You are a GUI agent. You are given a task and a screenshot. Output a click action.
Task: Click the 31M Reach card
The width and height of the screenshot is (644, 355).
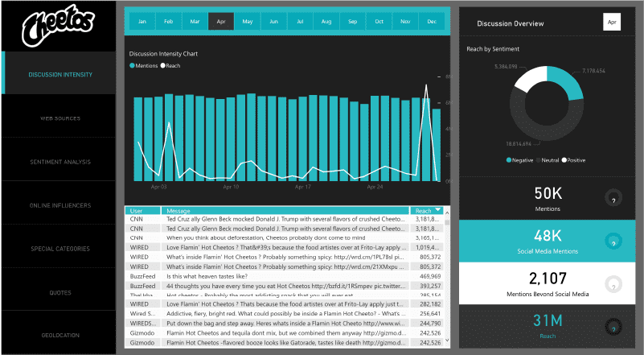[547, 327]
